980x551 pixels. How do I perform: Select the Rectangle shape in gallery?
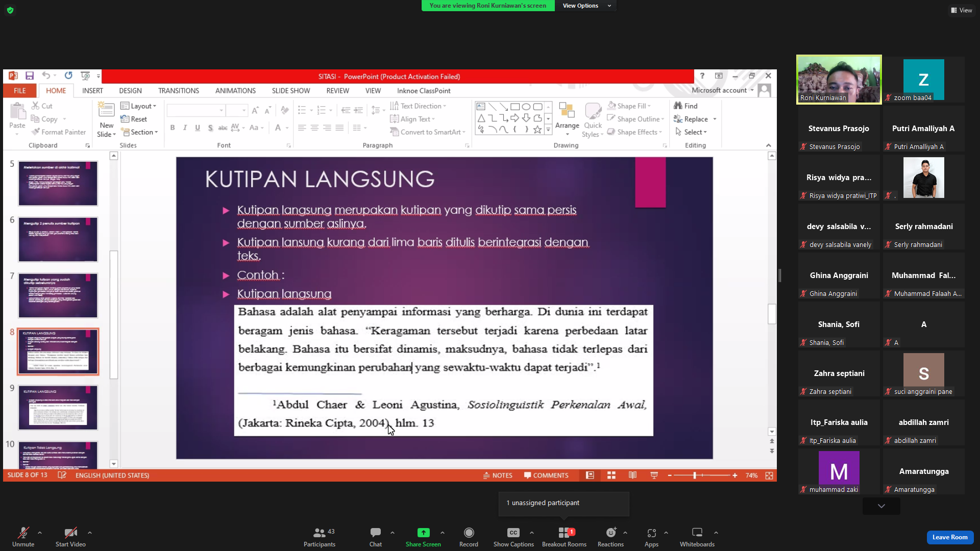pyautogui.click(x=515, y=107)
